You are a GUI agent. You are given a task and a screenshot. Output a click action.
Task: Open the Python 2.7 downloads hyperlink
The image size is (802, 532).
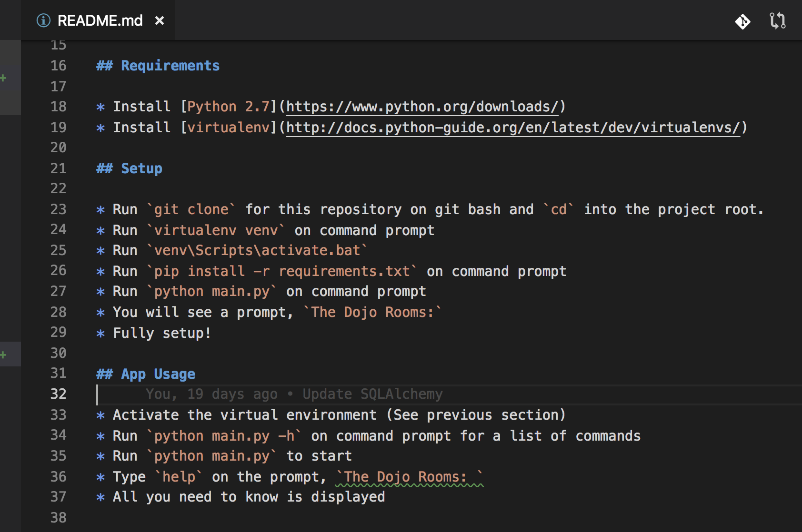click(x=423, y=106)
